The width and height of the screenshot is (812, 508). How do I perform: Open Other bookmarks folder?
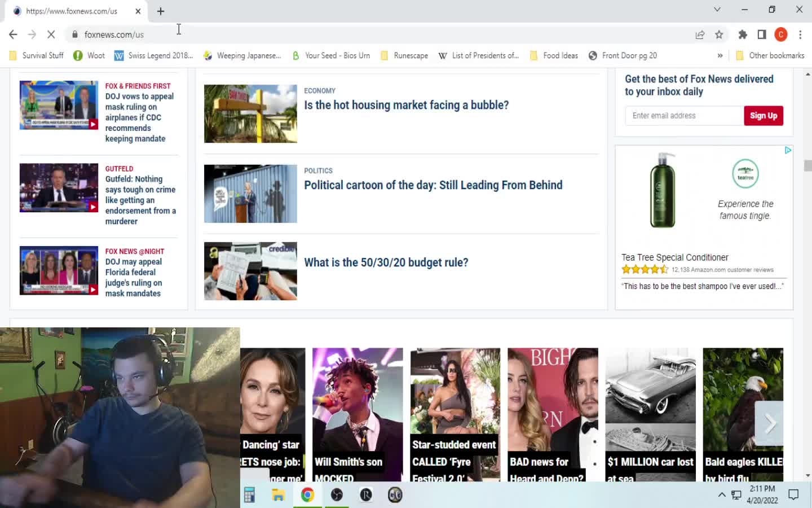coord(770,55)
